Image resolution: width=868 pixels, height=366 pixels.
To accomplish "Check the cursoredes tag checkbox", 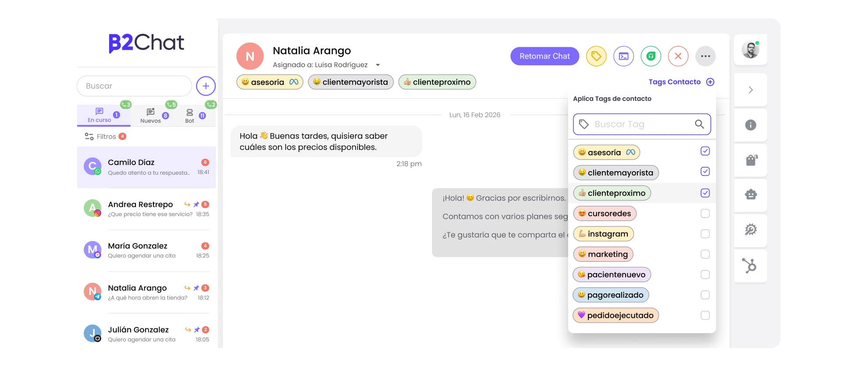I will pyautogui.click(x=705, y=214).
